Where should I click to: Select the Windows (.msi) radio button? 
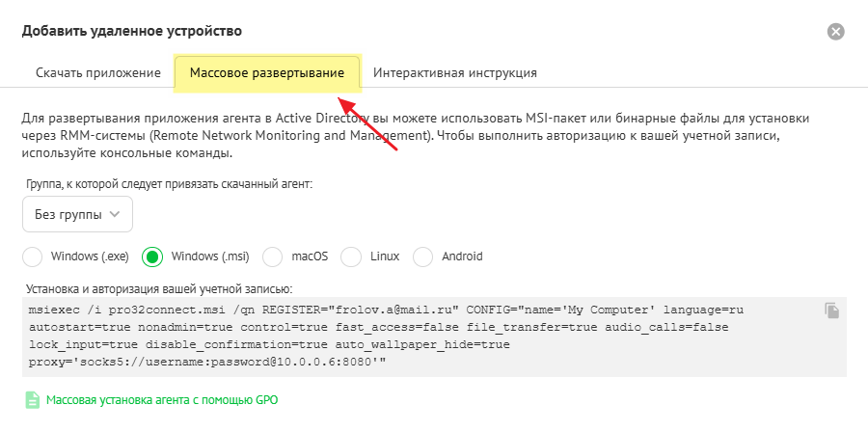151,256
